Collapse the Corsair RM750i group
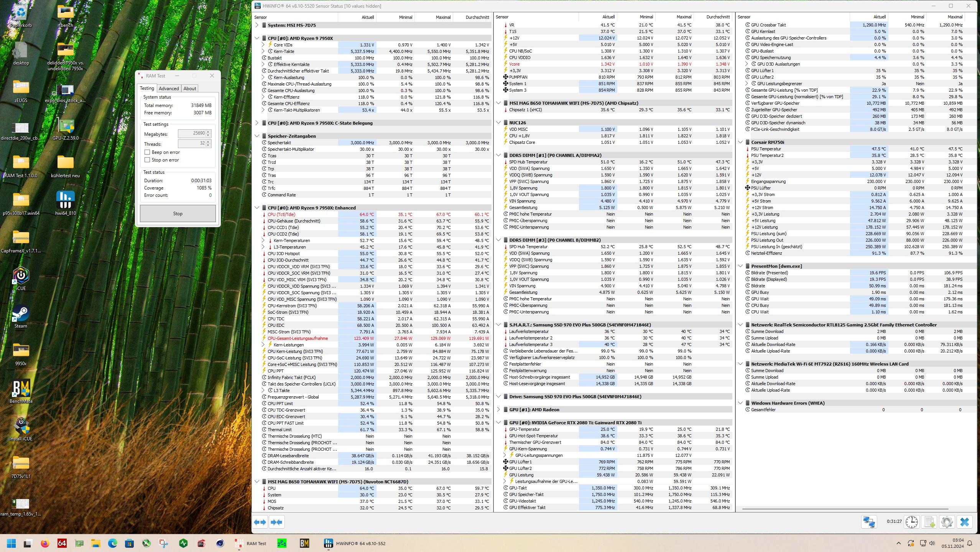Image resolution: width=980 pixels, height=552 pixels. point(740,142)
